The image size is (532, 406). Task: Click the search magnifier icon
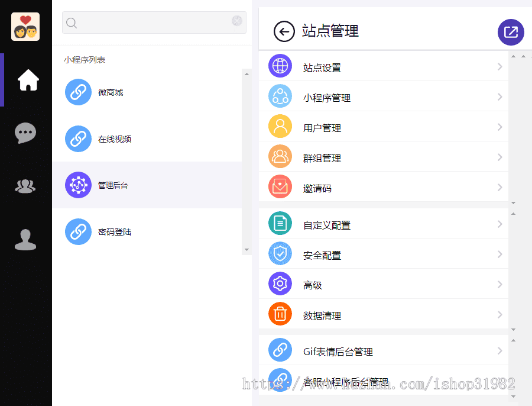pyautogui.click(x=72, y=22)
